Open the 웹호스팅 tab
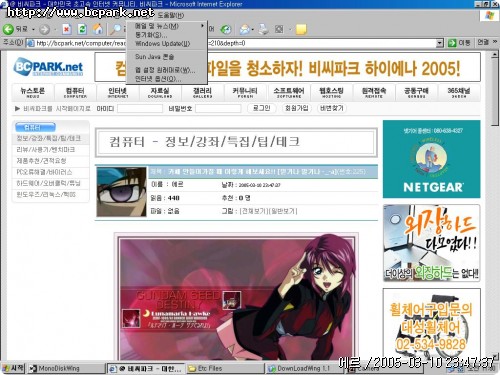500x375 pixels. pyautogui.click(x=331, y=93)
